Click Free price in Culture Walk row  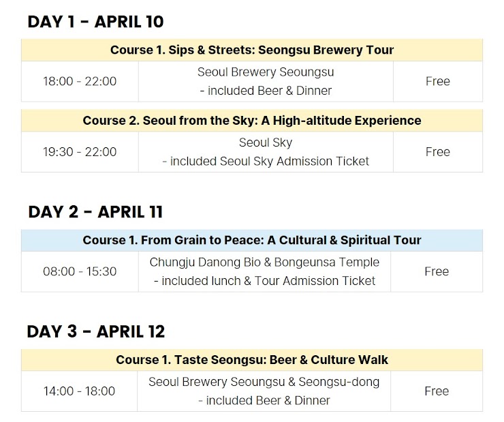click(x=437, y=391)
